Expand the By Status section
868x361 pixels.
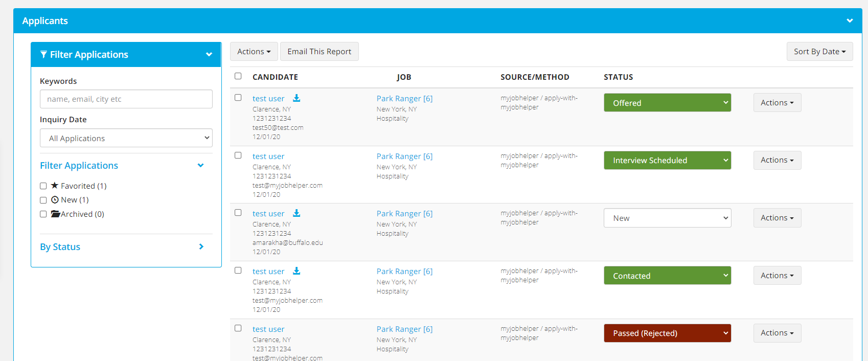tap(126, 247)
